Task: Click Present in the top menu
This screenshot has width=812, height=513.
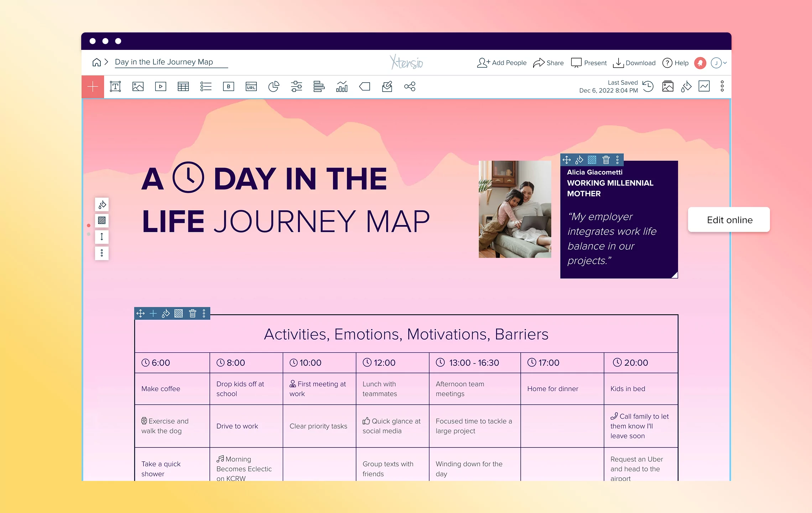Action: point(589,63)
